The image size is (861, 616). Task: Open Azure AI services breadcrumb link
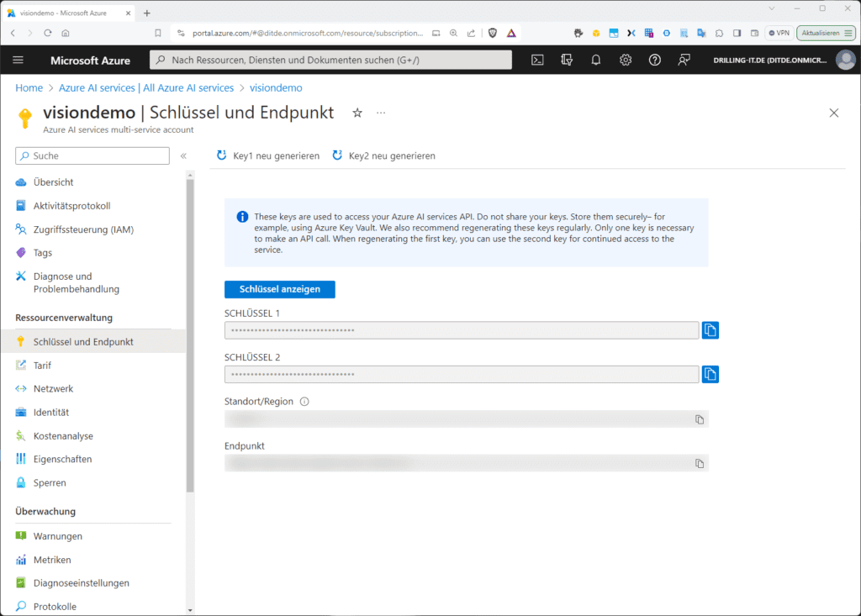[146, 88]
